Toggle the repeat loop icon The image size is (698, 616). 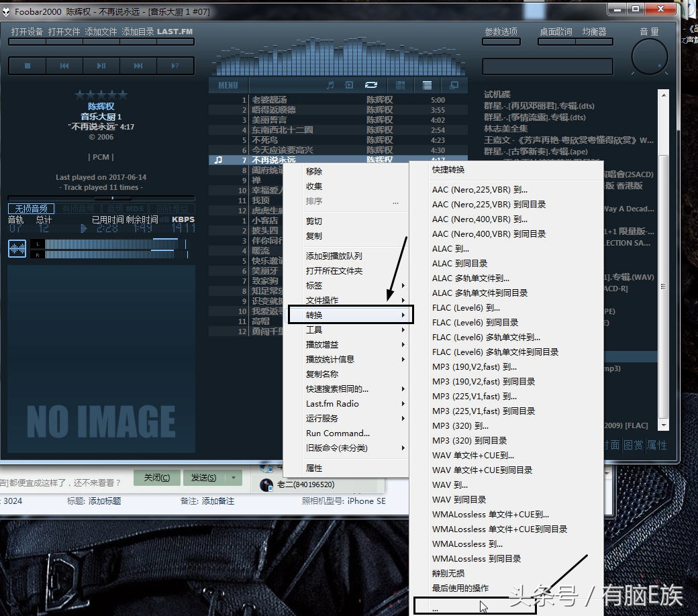coord(370,85)
